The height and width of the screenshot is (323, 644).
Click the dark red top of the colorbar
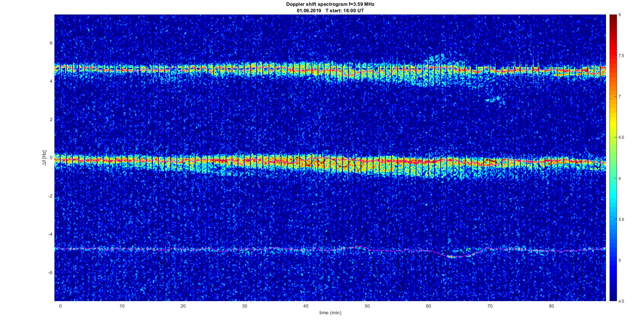click(x=613, y=18)
